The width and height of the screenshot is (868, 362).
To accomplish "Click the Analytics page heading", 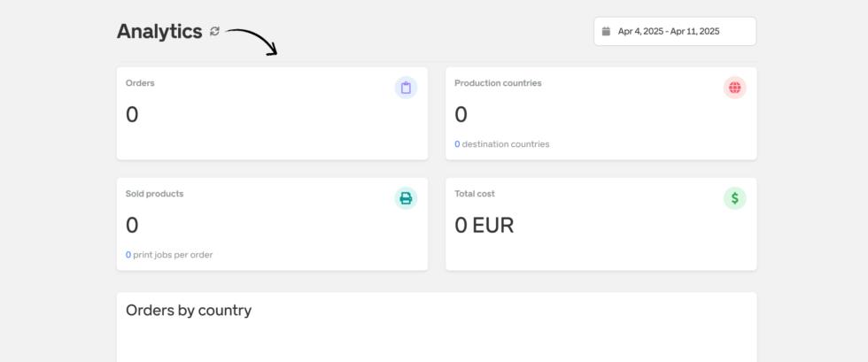I will pyautogui.click(x=159, y=32).
